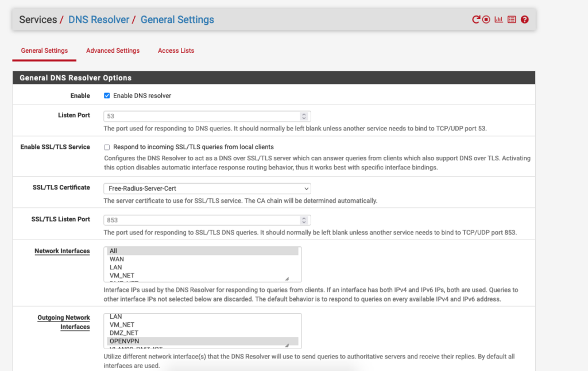This screenshot has height=371, width=588.
Task: Click the Listen Port stepper arrows
Action: (x=304, y=116)
